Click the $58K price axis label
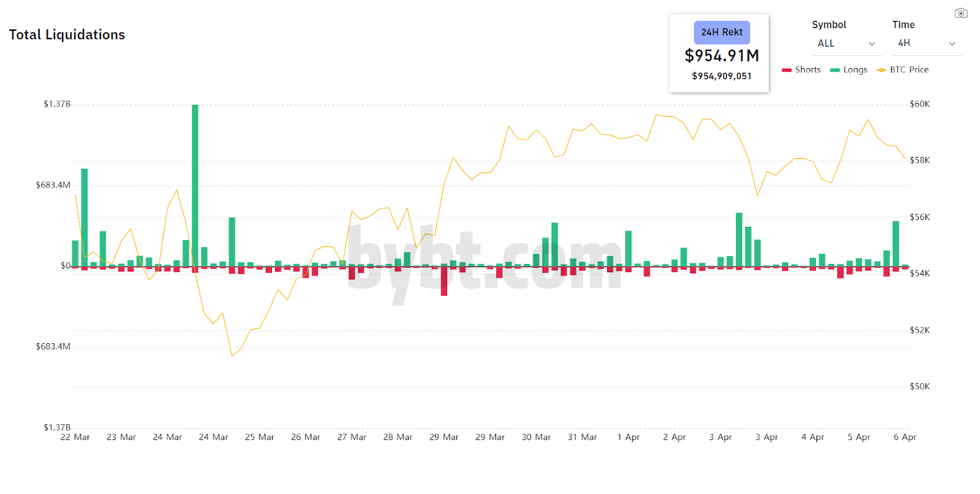Image resolution: width=980 pixels, height=494 pixels. 920,161
